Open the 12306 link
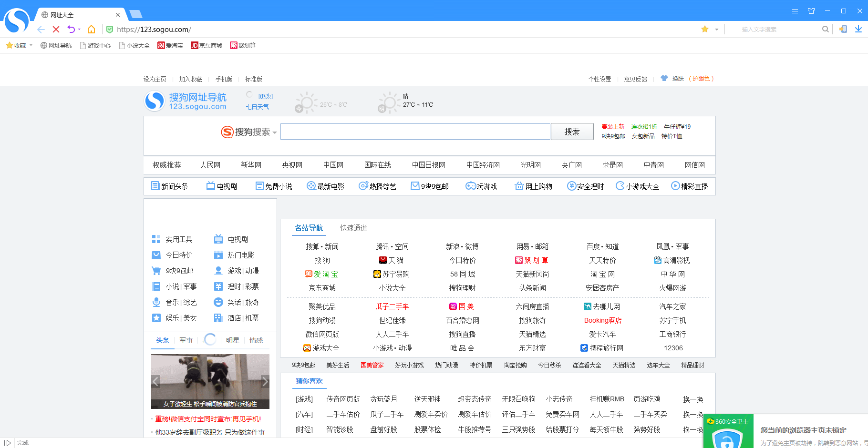 pos(673,348)
